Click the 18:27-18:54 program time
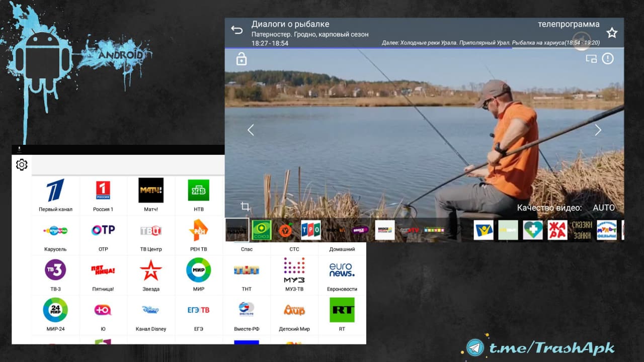The height and width of the screenshot is (362, 644). (x=270, y=43)
